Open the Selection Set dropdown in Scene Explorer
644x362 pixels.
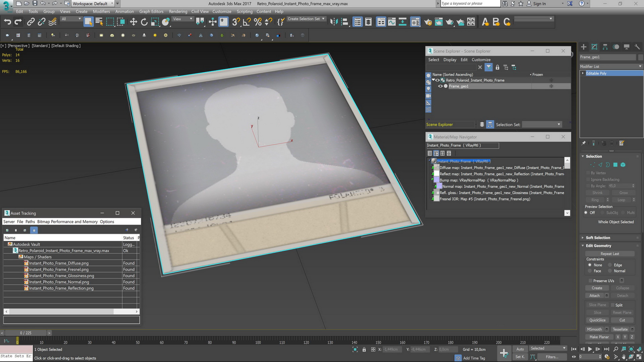tap(542, 124)
